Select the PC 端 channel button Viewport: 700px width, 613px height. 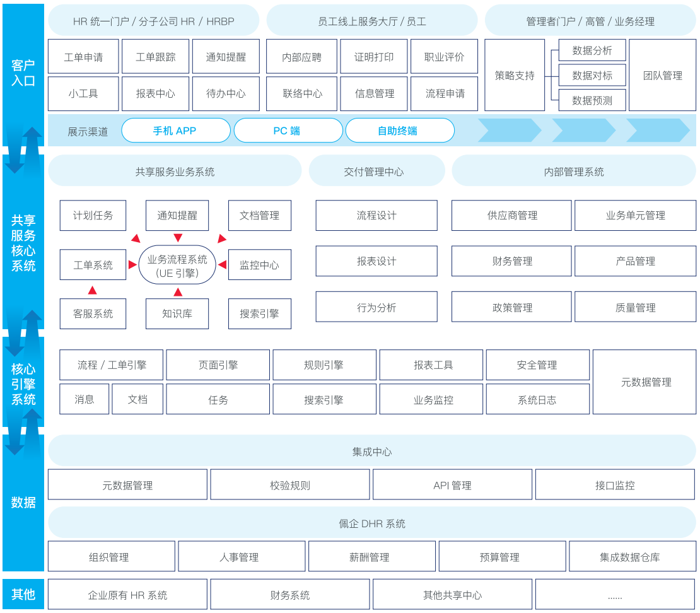pyautogui.click(x=288, y=131)
